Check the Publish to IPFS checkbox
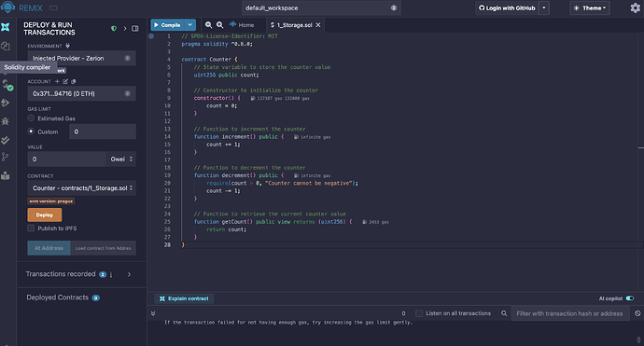This screenshot has height=346, width=644. tap(31, 228)
